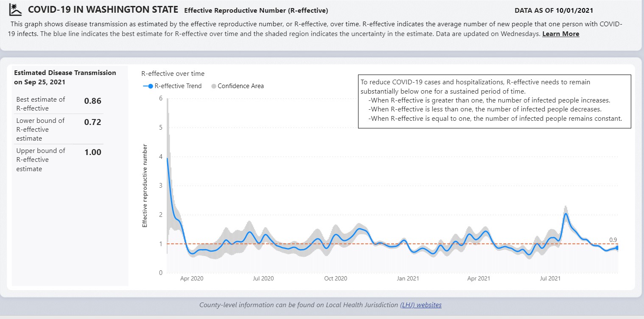The width and height of the screenshot is (644, 319).
Task: Click the Estimated Disease Transmission heading
Action: 65,77
